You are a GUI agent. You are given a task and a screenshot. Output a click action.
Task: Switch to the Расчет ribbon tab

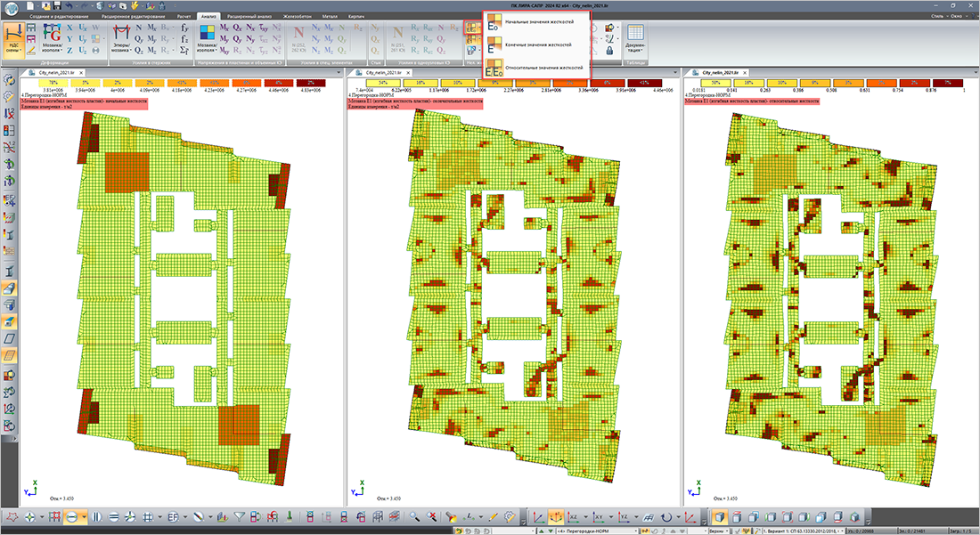(x=184, y=16)
